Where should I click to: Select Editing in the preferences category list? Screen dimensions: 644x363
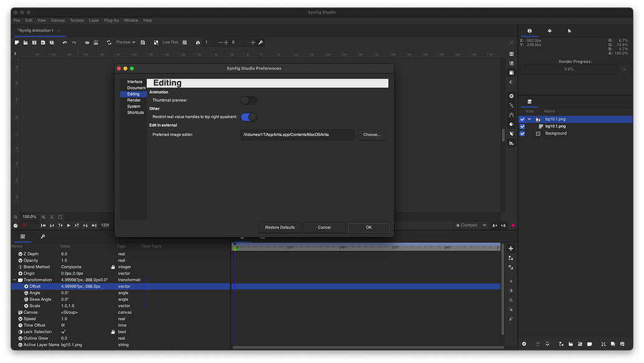click(134, 93)
